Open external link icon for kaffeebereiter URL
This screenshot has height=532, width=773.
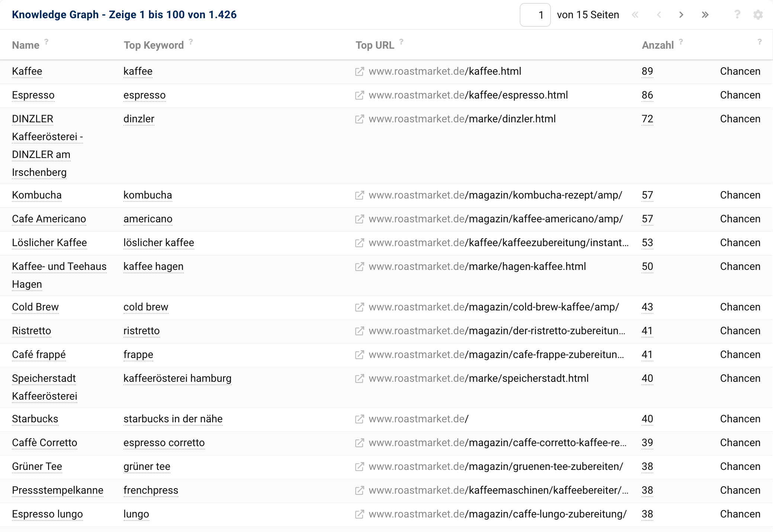click(x=359, y=490)
